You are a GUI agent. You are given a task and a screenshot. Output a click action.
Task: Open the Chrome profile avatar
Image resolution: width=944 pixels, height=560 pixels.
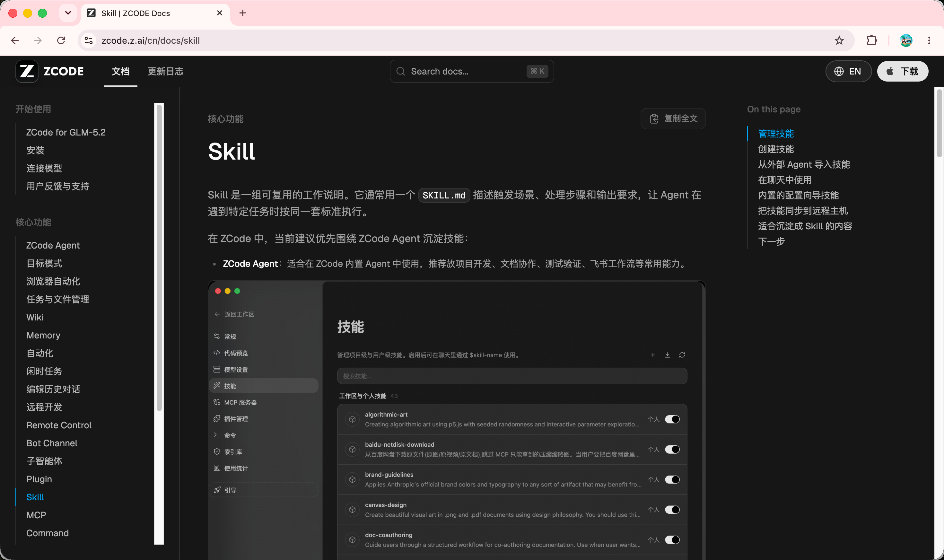tap(906, 40)
